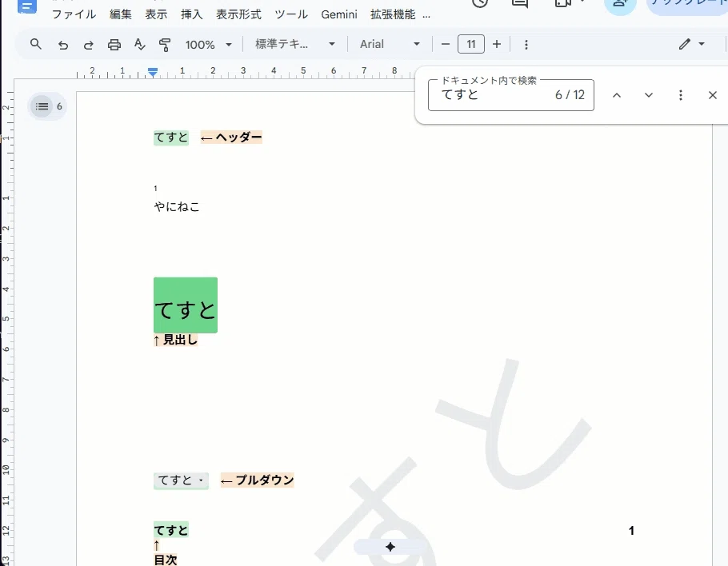This screenshot has height=566, width=728.
Task: Undo the last action
Action: click(x=63, y=45)
